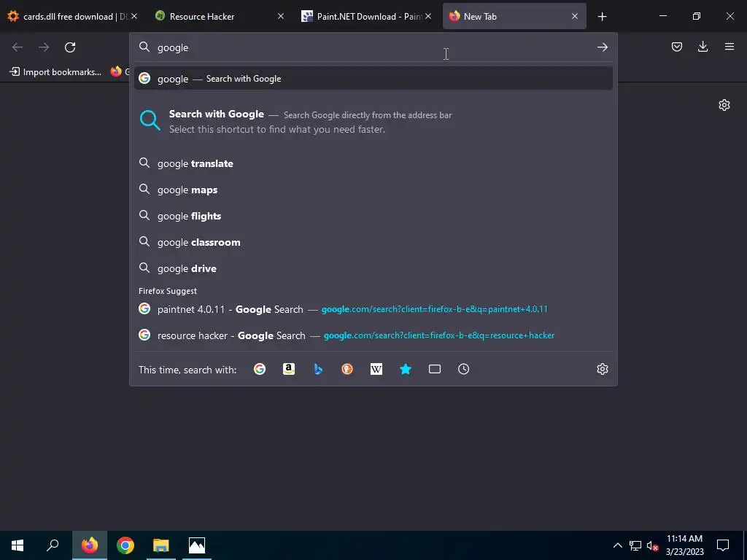Viewport: 747px width, 560px height.
Task: Click the 'Search with Google' shortcut tip
Action: tap(373, 122)
